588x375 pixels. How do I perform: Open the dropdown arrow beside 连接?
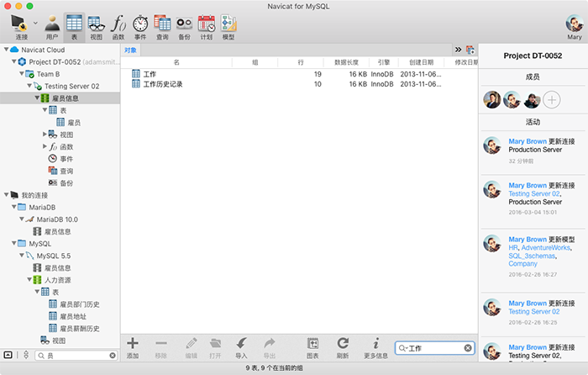[x=35, y=23]
